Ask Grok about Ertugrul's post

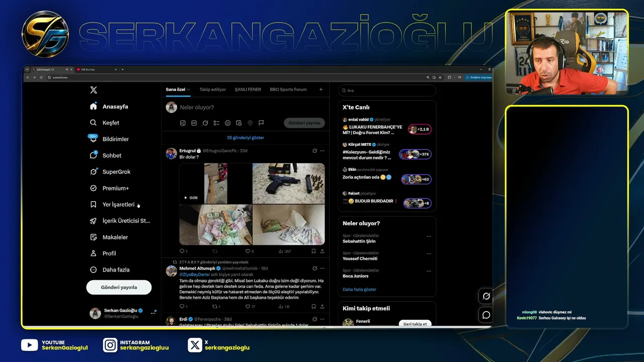point(314,150)
